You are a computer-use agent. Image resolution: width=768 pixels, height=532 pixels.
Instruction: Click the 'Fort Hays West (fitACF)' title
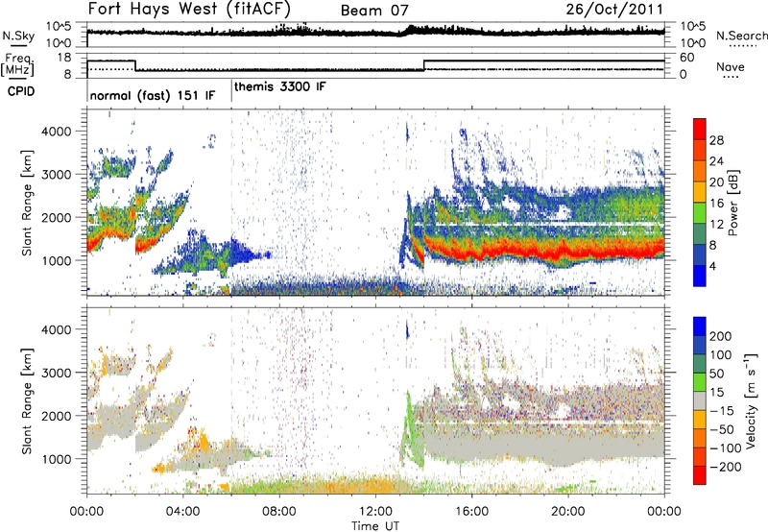(x=189, y=9)
